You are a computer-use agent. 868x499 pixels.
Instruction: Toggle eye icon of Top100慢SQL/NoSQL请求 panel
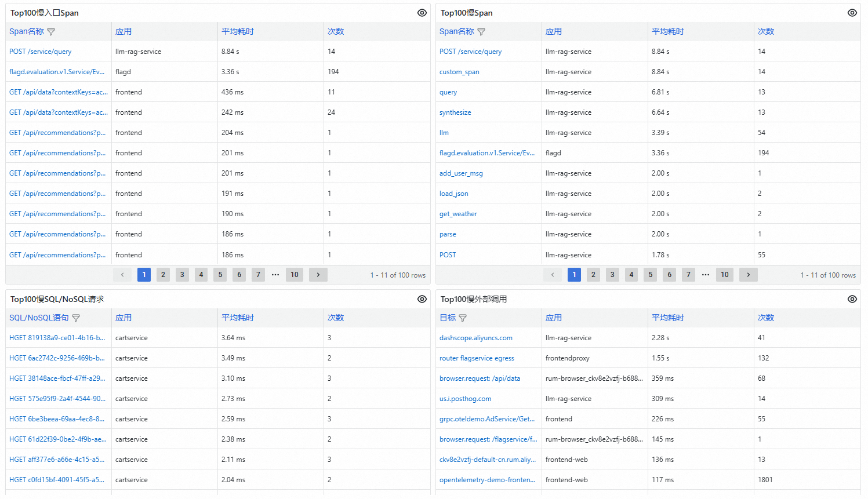coord(422,299)
